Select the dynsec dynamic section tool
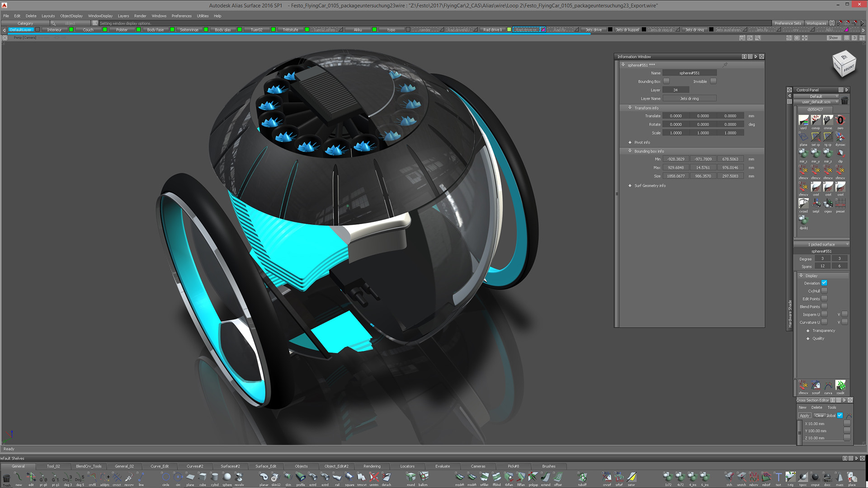The width and height of the screenshot is (868, 488). 840,138
